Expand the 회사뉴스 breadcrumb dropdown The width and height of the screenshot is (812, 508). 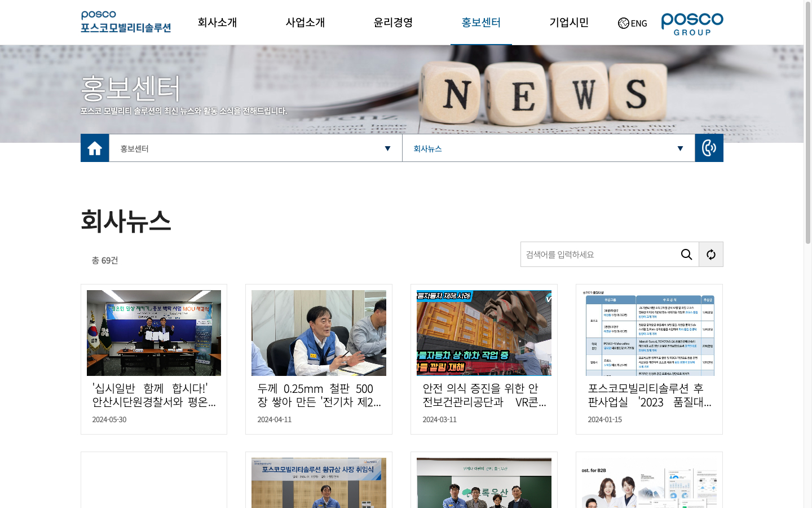(549, 148)
